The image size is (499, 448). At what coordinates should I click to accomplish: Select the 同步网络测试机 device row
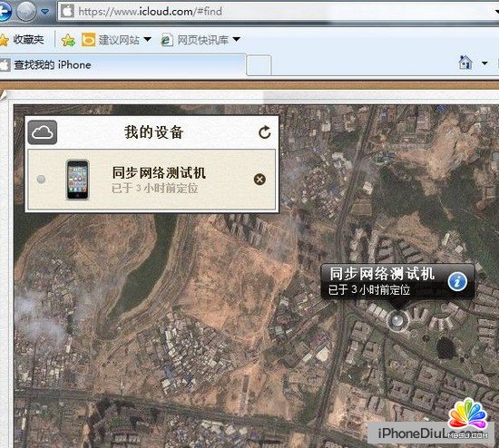[152, 180]
